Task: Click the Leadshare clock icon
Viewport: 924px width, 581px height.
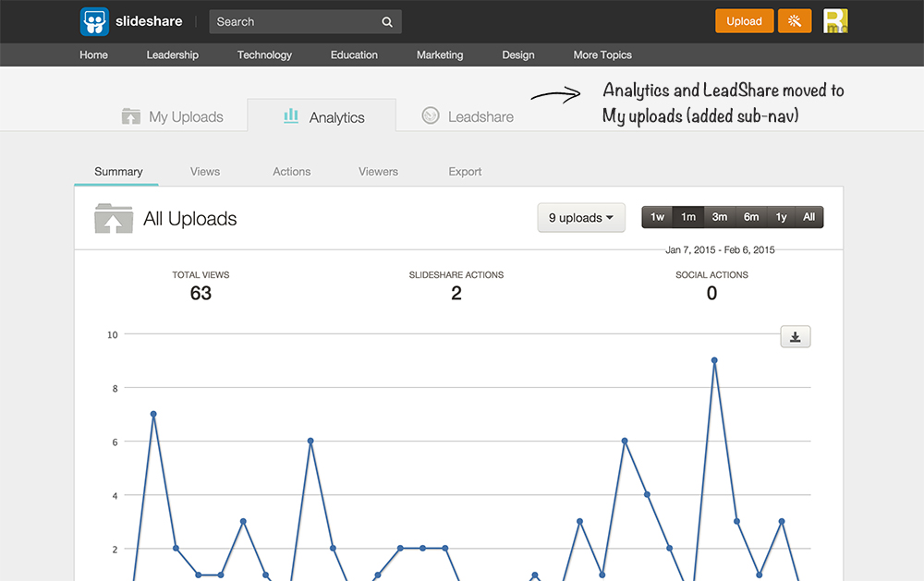Action: click(430, 116)
